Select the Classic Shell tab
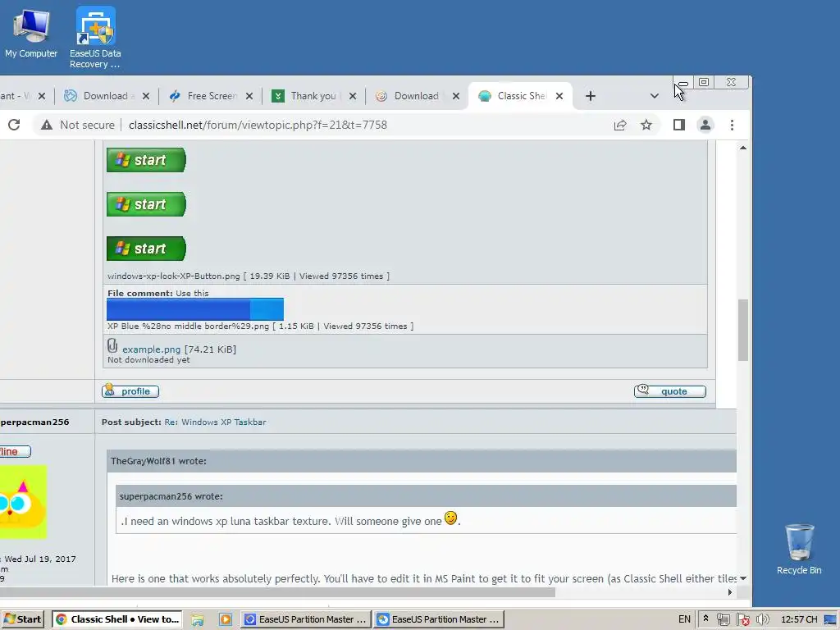Viewport: 840px width, 630px height. 521,96
